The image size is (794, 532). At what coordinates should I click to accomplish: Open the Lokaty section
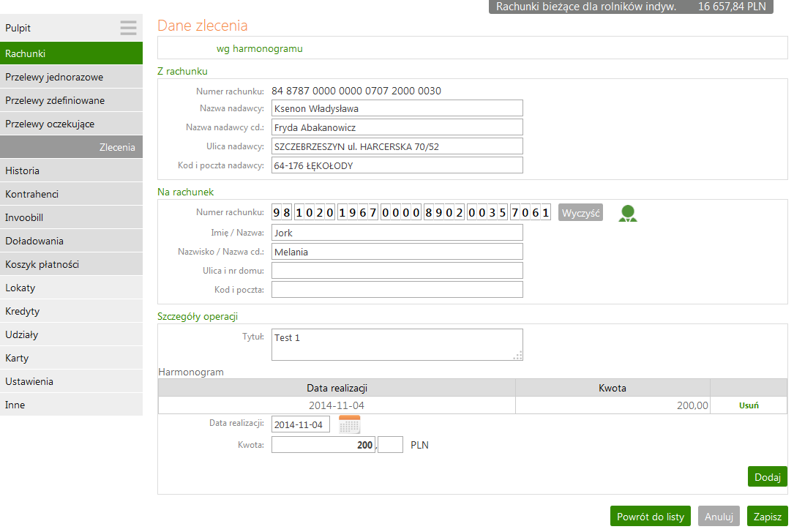click(x=72, y=288)
